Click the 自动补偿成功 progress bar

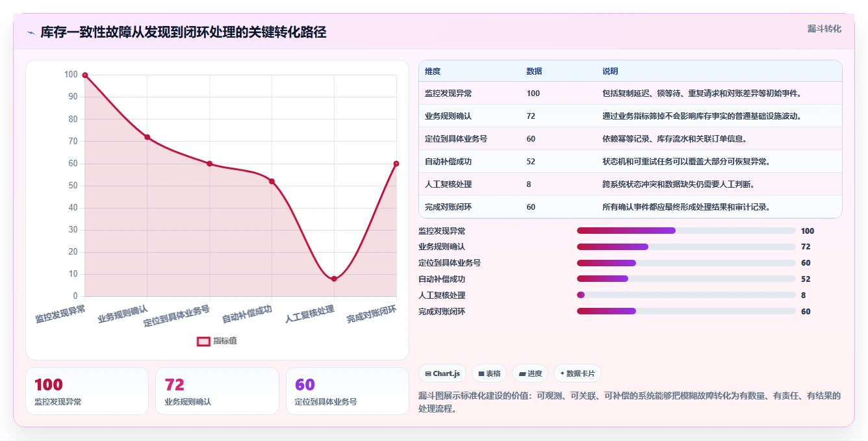[x=686, y=279]
